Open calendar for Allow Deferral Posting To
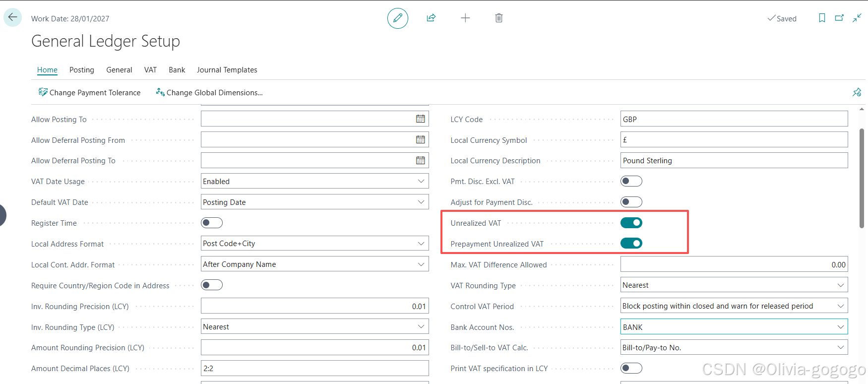The width and height of the screenshot is (868, 384). [x=421, y=161]
